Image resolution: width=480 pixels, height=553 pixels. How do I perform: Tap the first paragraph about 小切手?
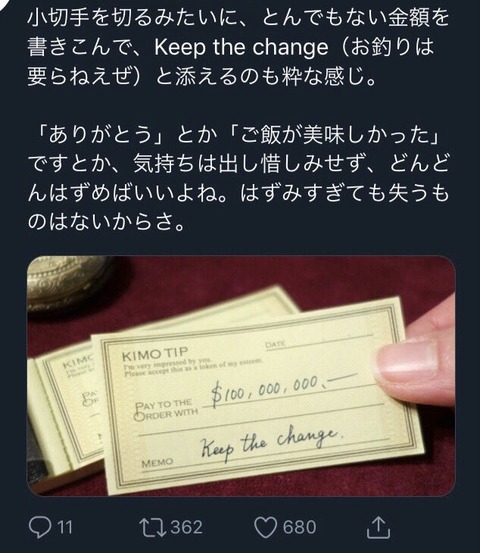point(238,47)
